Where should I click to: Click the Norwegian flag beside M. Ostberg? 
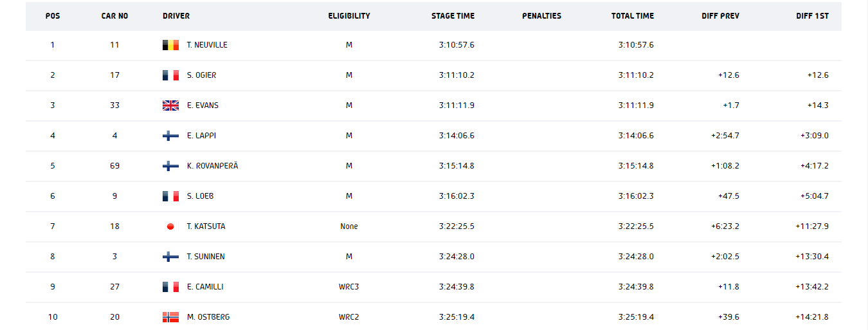(170, 317)
